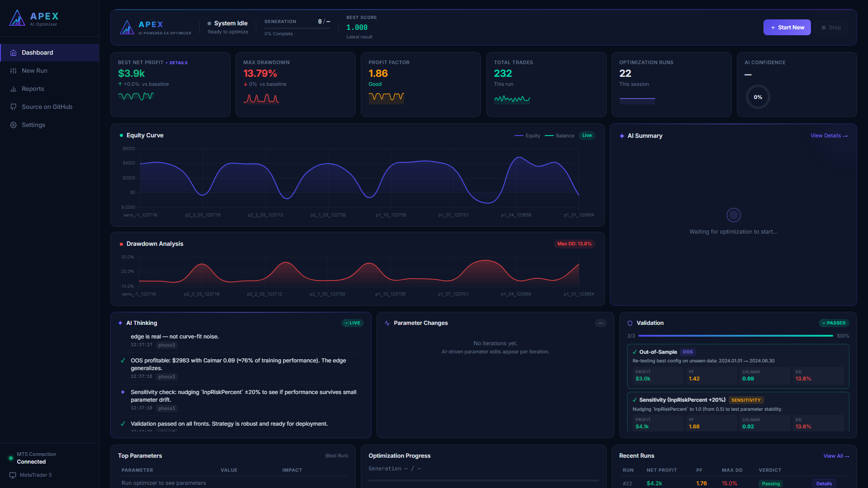Image resolution: width=868 pixels, height=488 pixels.
Task: Toggle the LIVE indicator in AI Thinking
Action: point(353,323)
